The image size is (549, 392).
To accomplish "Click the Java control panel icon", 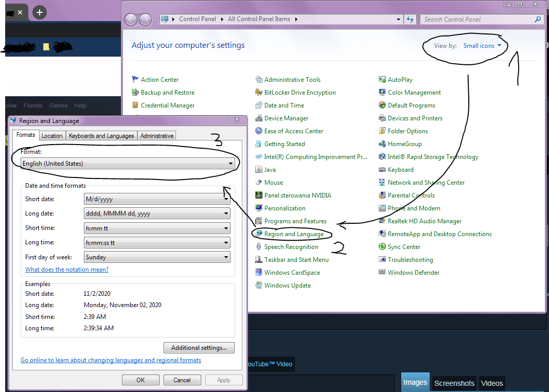I will coord(259,170).
